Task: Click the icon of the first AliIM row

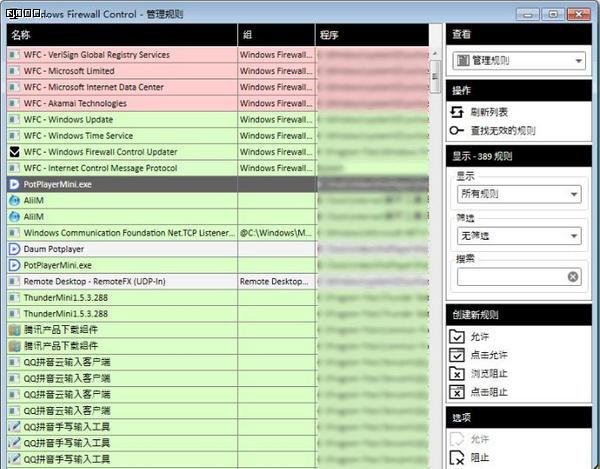Action: pos(14,200)
